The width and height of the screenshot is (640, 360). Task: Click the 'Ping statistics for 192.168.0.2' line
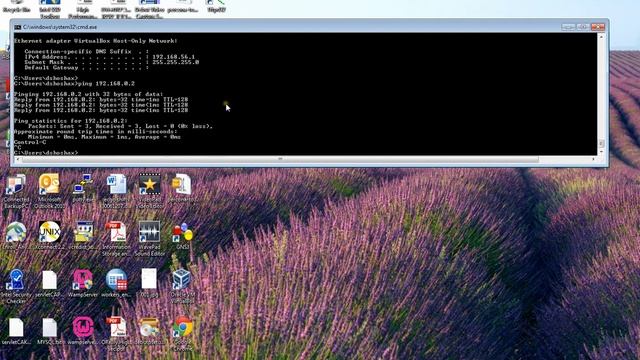pos(71,121)
